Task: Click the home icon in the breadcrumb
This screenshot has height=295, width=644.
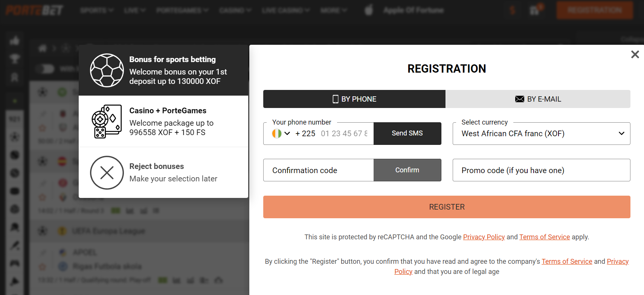Action: point(43,48)
